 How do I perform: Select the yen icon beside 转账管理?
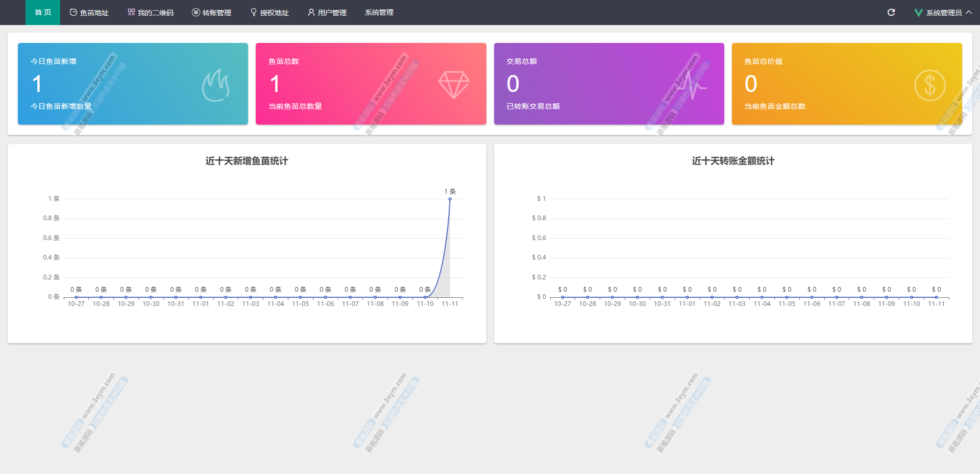pos(195,12)
